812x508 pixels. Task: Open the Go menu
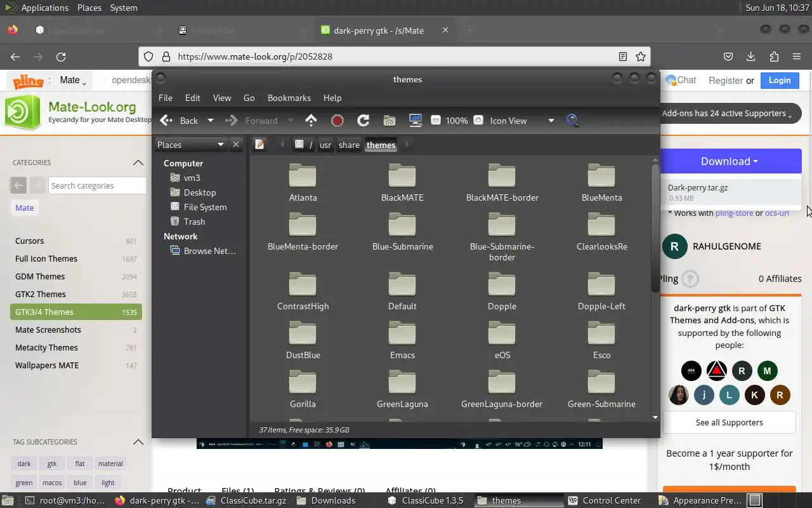[249, 98]
